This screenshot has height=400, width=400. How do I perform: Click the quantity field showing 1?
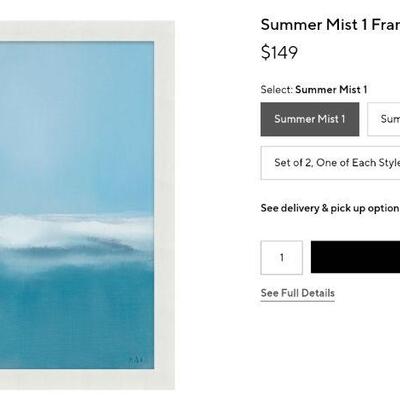pos(282,257)
